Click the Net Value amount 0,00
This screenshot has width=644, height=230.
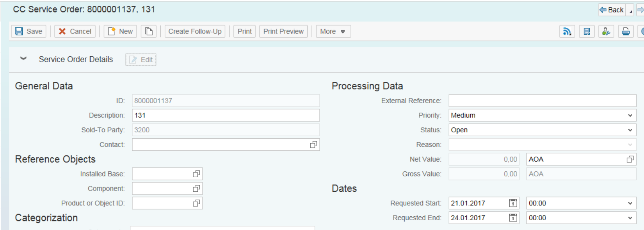(x=484, y=159)
